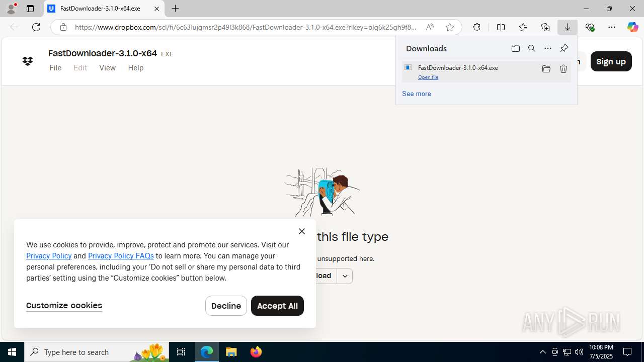
Task: Close the FastDownloader browser tab
Action: coord(156,9)
